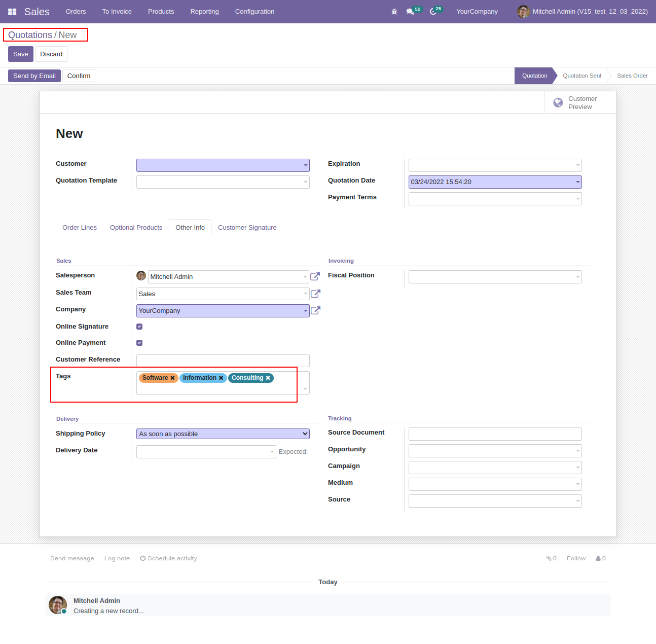
Task: Expand the Payment Terms dropdown
Action: pos(578,199)
